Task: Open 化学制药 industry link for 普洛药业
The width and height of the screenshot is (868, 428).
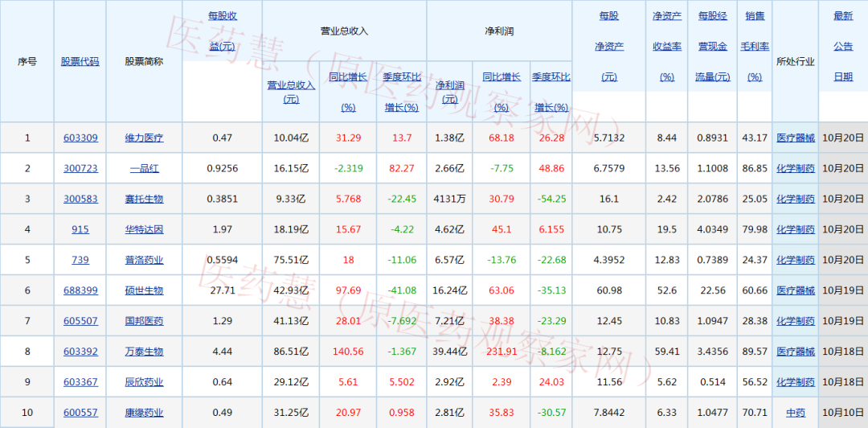Action: [x=796, y=260]
